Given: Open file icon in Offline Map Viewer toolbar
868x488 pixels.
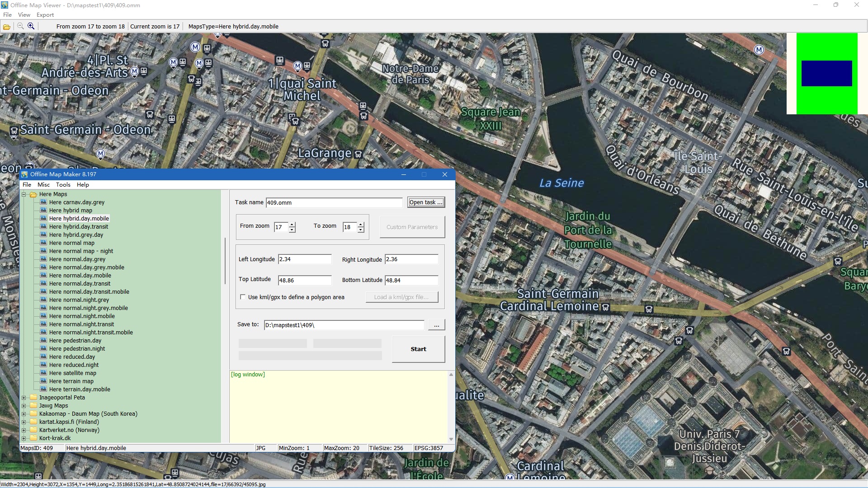Looking at the screenshot, I should point(7,27).
